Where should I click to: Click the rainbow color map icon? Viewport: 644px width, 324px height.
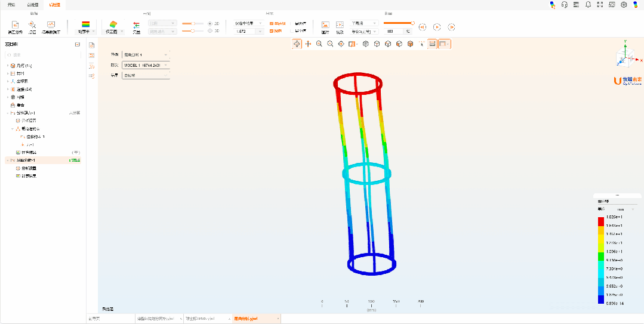(85, 25)
